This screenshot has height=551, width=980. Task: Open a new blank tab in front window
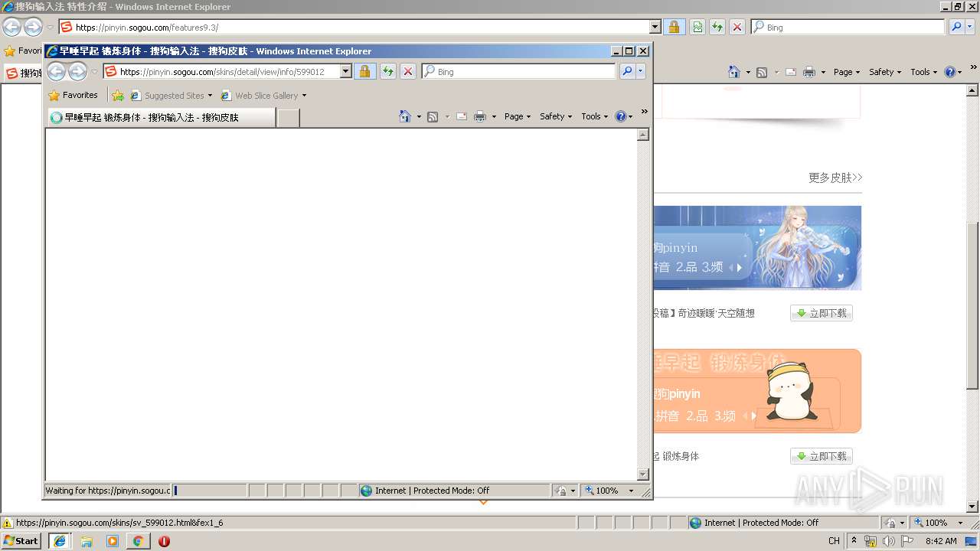click(x=288, y=118)
